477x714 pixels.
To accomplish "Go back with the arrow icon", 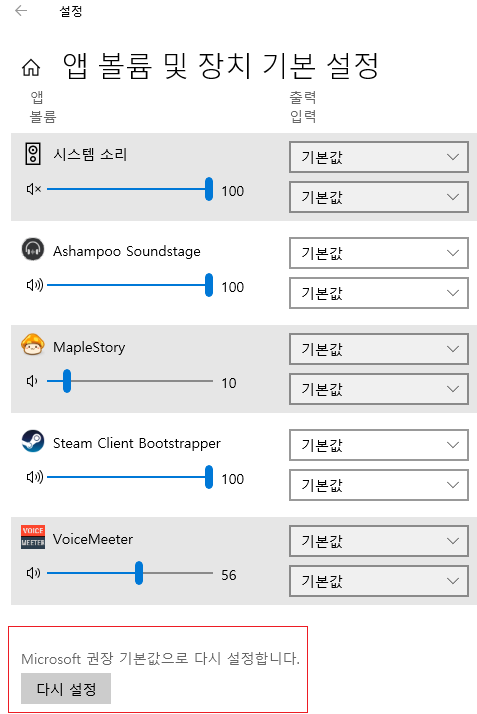I will click(21, 10).
